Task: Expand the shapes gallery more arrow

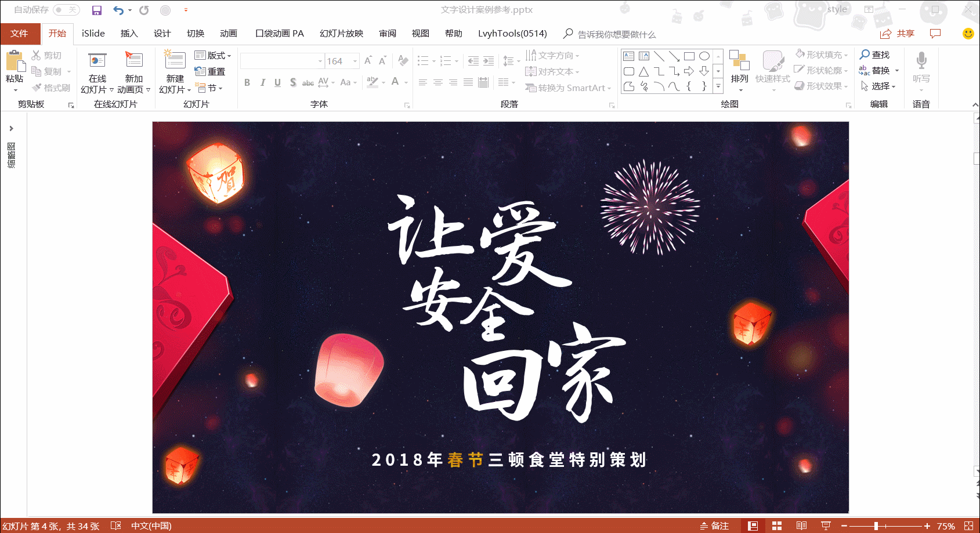Action: (718, 86)
